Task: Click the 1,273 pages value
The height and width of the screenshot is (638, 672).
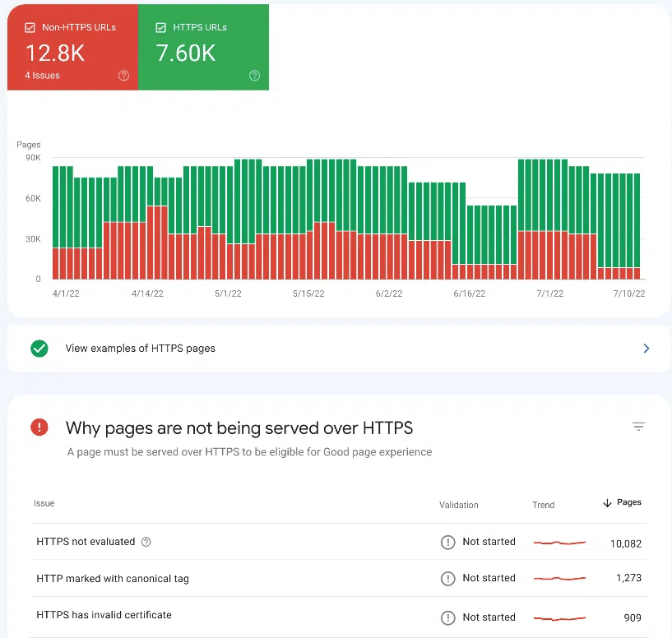Action: tap(628, 578)
